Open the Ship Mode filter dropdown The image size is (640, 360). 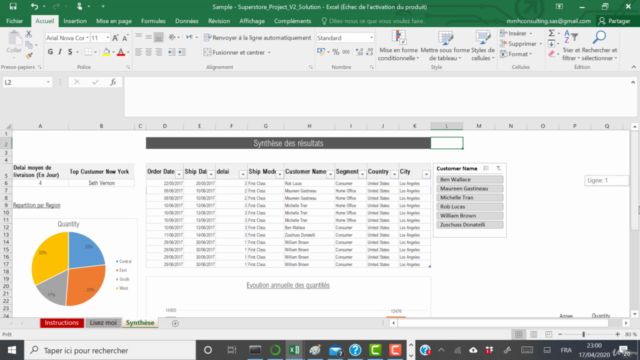pos(280,175)
